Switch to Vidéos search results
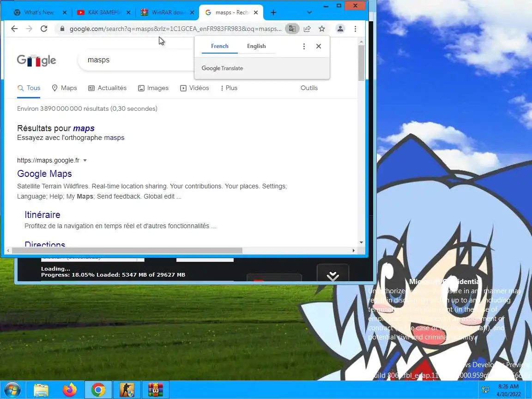Screen dimensions: 532x399 coord(194,88)
